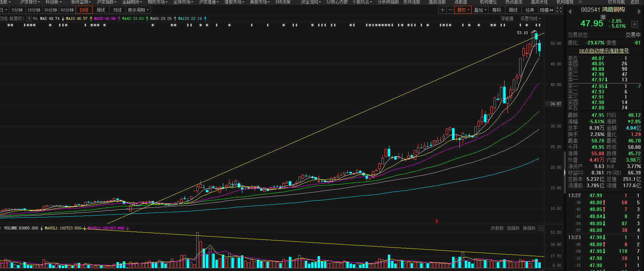Viewport: 644px width, 271px height.
Task: Click the 卖五 price 48.07
Action: pyautogui.click(x=598, y=58)
